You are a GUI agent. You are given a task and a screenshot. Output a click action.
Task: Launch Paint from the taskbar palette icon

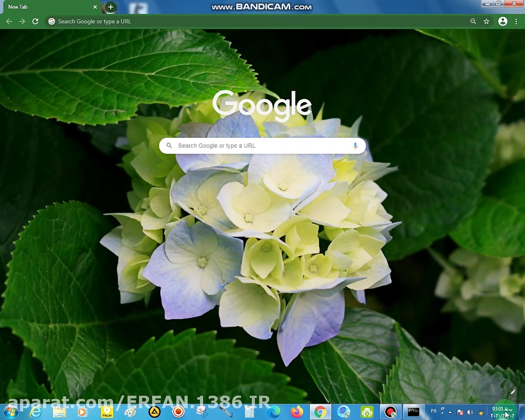click(x=130, y=412)
